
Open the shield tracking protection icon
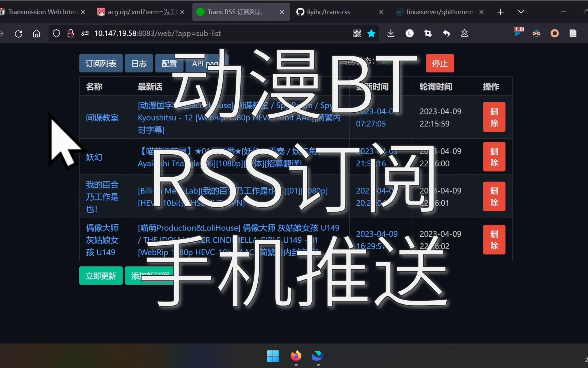[56, 33]
